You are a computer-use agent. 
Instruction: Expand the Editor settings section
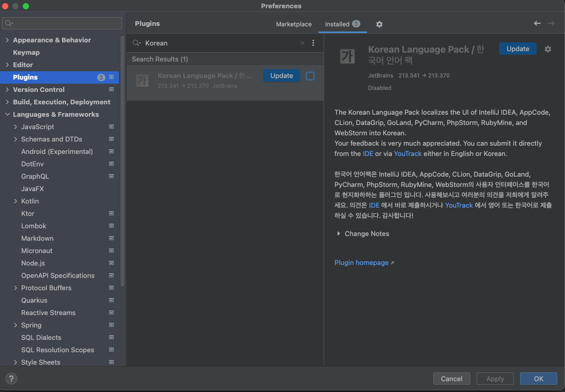pos(7,65)
